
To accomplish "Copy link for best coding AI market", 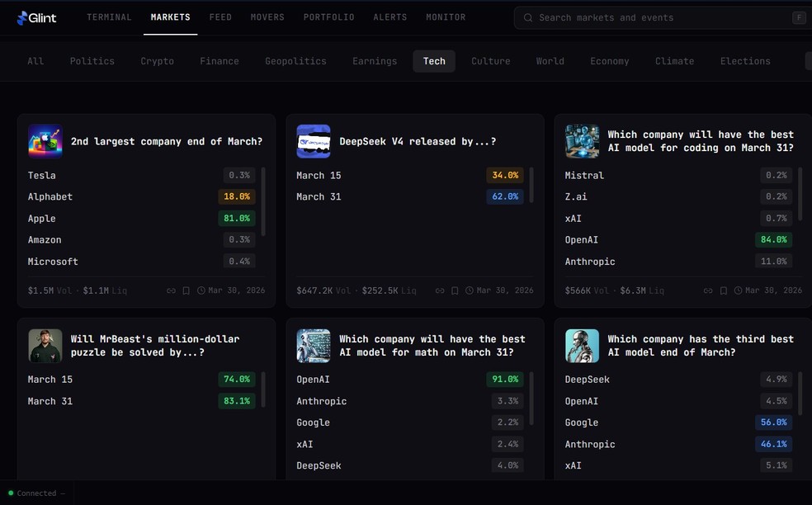I will coord(708,290).
